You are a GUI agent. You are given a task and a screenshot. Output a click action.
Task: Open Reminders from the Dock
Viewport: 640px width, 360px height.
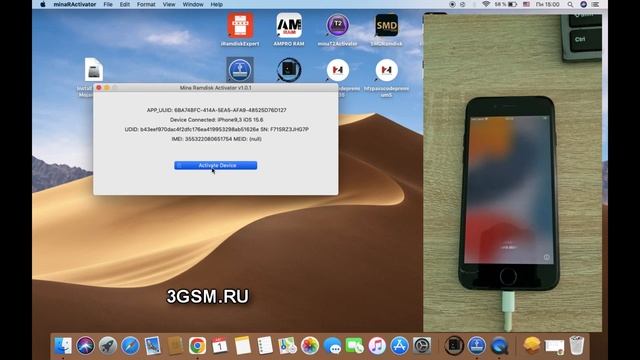tap(265, 346)
